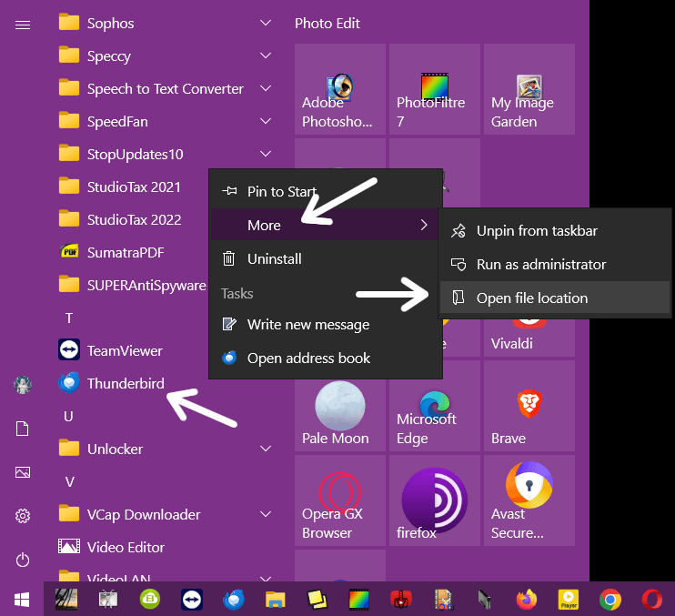Screen dimensions: 675x616
Task: Click the letter T section header
Action: (x=69, y=318)
